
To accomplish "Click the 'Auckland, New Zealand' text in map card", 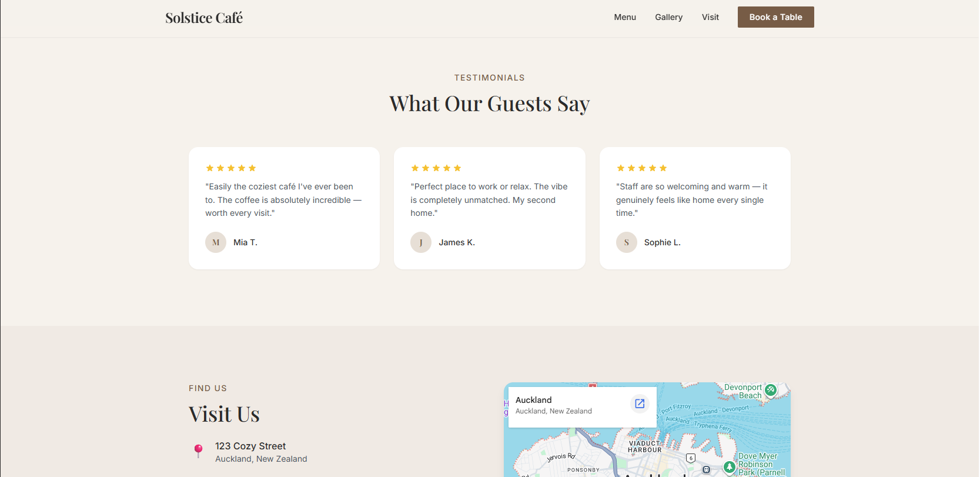I will (x=554, y=411).
